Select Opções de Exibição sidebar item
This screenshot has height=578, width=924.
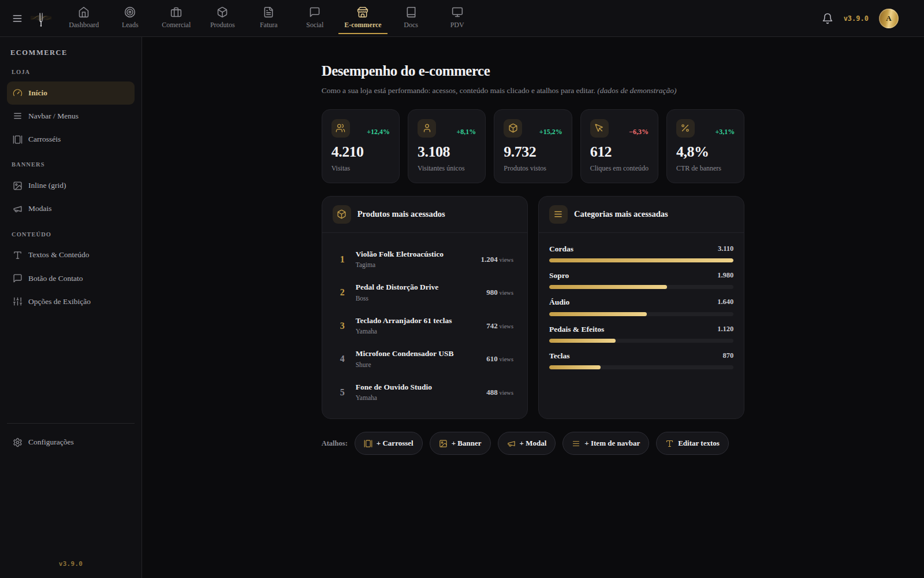point(70,302)
